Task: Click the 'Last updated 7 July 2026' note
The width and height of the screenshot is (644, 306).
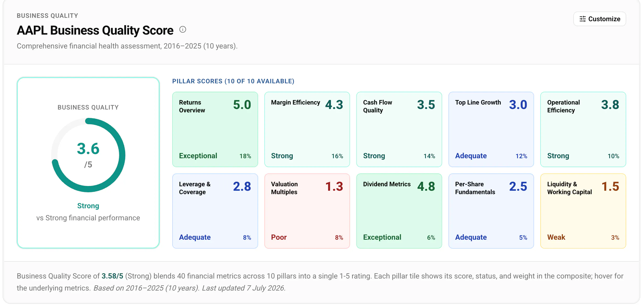Action: 244,288
